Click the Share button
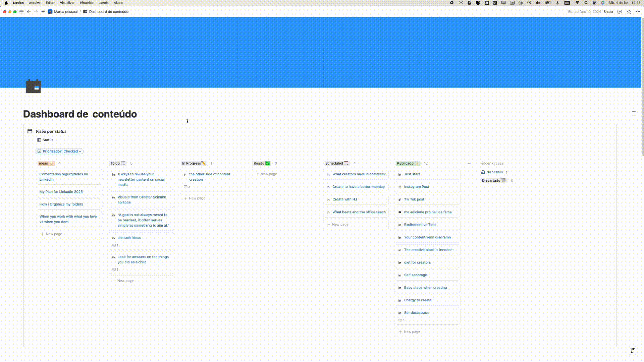Viewport: 644px width, 362px height. (608, 12)
